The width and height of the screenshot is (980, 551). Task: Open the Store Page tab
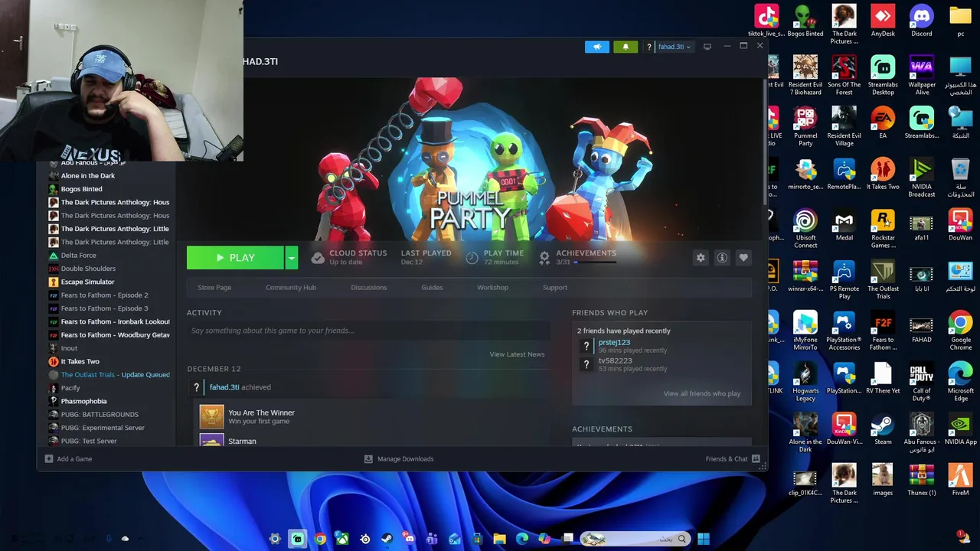214,288
